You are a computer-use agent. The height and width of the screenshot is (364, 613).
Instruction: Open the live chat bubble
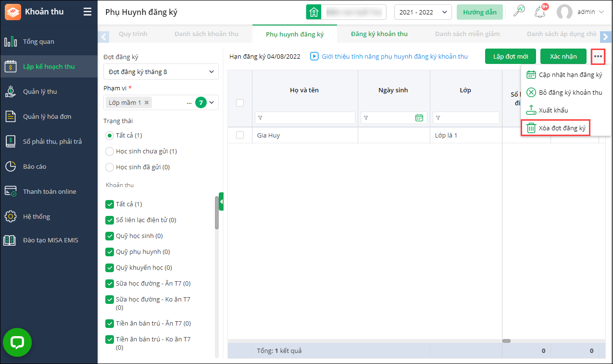pyautogui.click(x=17, y=342)
